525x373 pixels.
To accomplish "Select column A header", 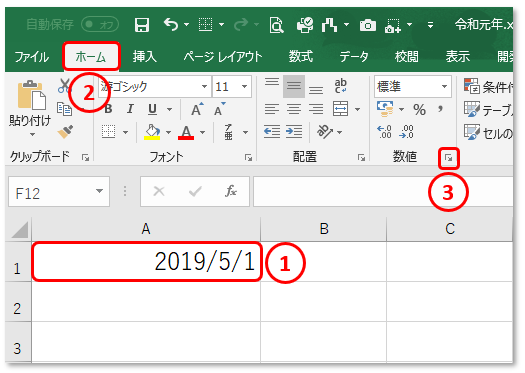I will [x=146, y=229].
